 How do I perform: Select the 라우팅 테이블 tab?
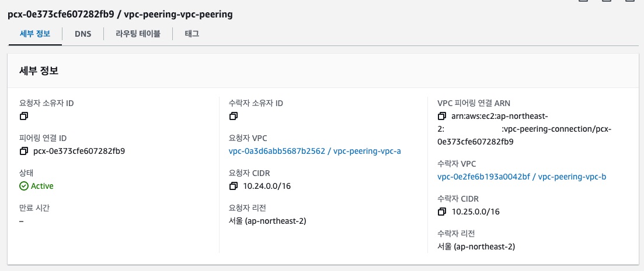138,34
